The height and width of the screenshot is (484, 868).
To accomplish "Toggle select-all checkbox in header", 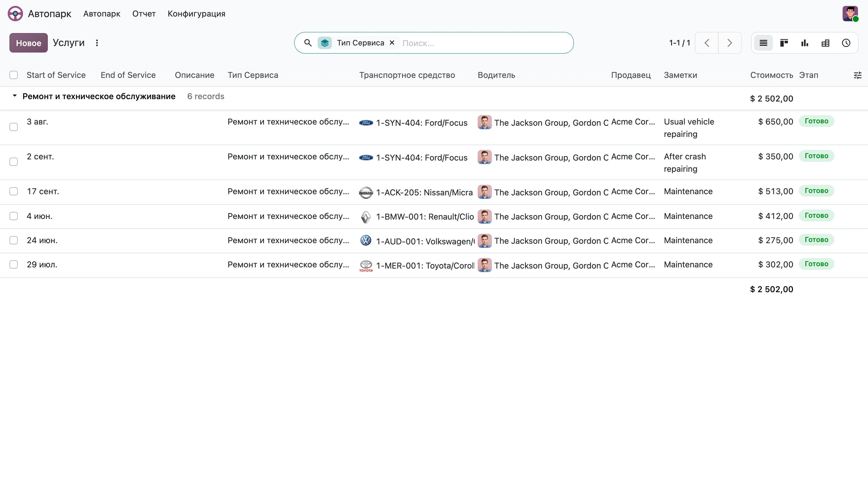I will [x=14, y=75].
